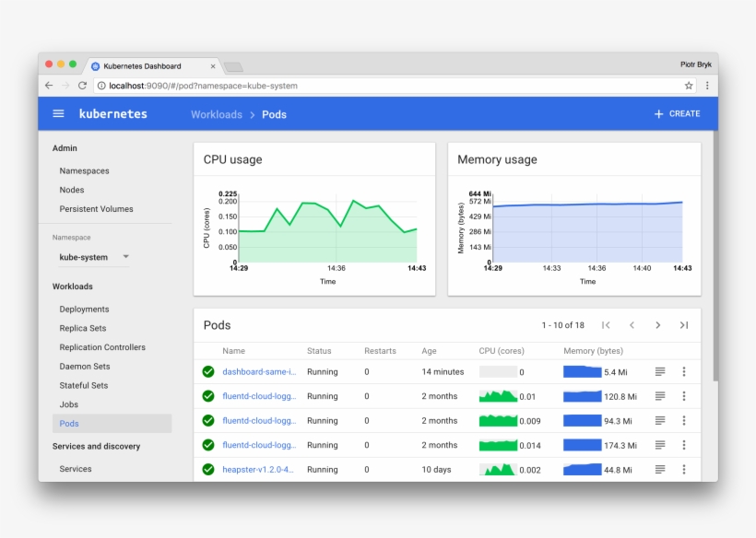Open Namespaces in the sidebar
Viewport: 756px width, 538px height.
coord(85,171)
